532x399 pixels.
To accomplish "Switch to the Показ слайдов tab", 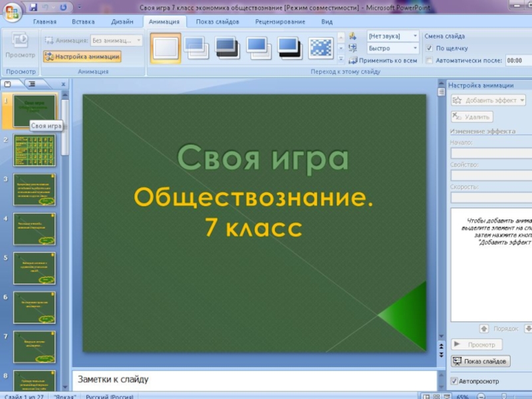I will pos(217,22).
